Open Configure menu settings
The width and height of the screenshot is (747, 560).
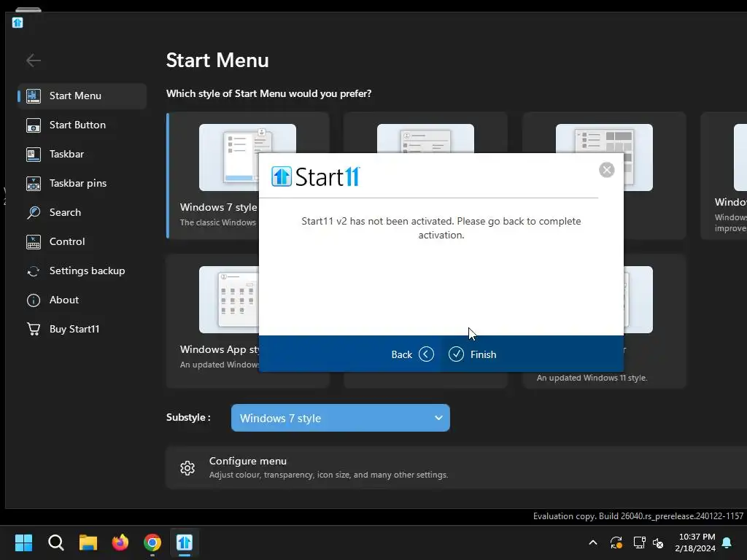tap(457, 467)
